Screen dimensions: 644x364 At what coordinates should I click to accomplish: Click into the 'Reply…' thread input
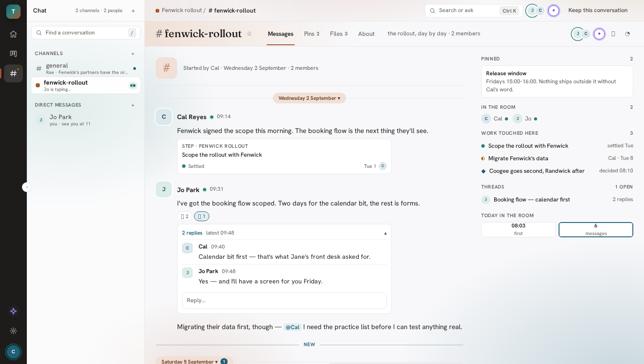point(284,300)
